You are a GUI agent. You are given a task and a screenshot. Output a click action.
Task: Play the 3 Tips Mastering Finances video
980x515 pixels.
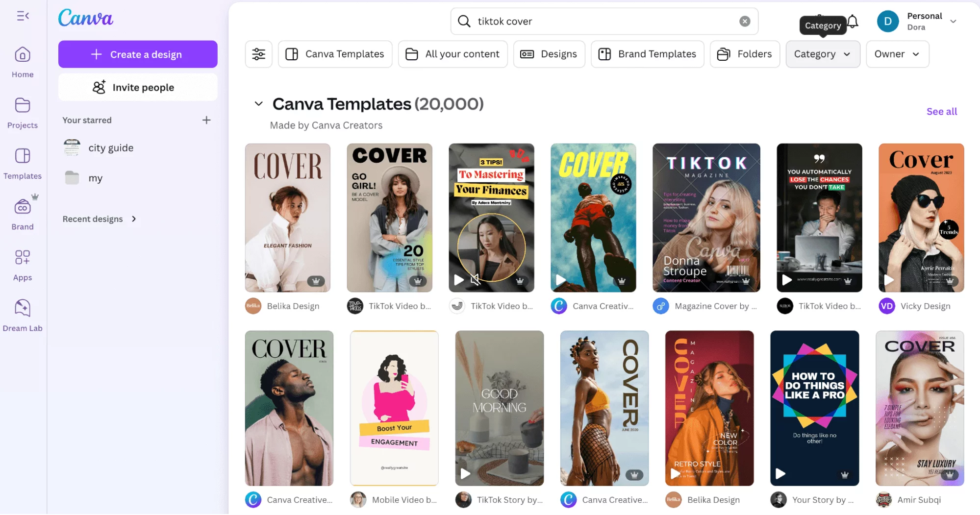coord(459,280)
